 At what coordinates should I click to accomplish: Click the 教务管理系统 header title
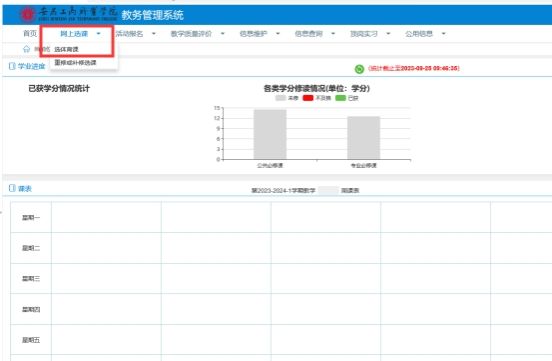152,15
